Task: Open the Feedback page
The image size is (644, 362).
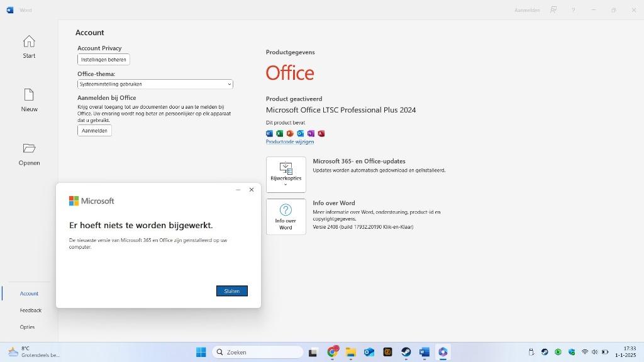Action: tap(30, 310)
